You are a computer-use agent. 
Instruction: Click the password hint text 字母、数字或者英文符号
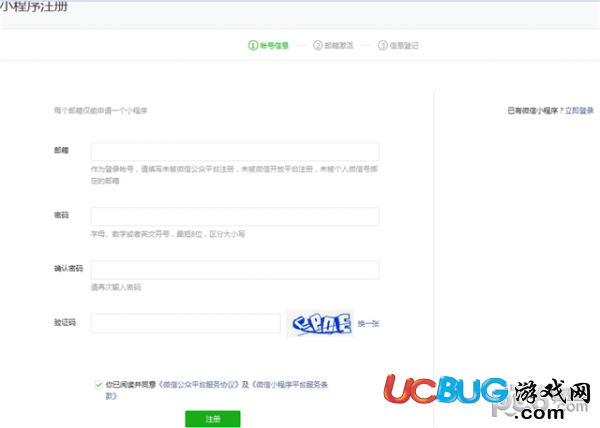click(x=168, y=234)
